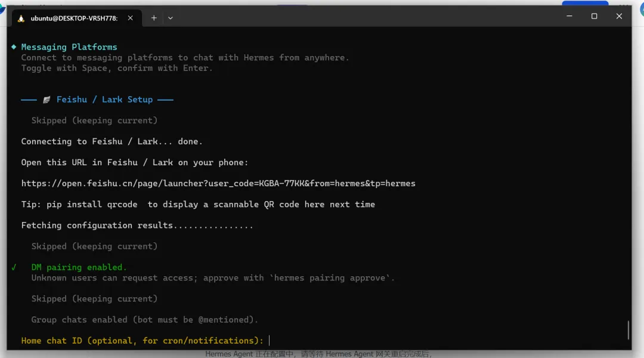The image size is (644, 358).
Task: Click the terminal vertical scrollbar thumb
Action: (628, 329)
